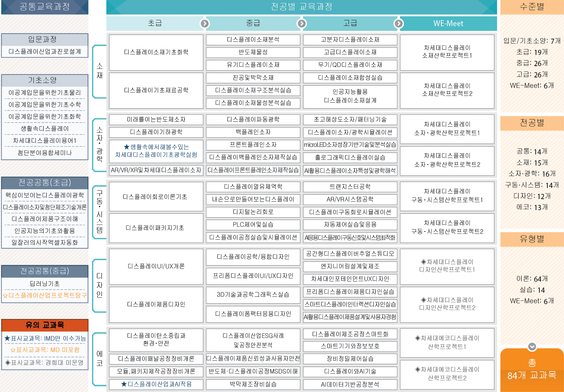Click the arrow icon after 초급 header

click(205, 24)
